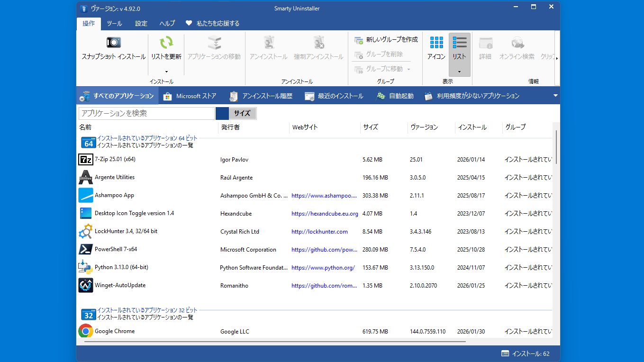Click the application search input field
The image size is (644, 362).
coord(146,114)
